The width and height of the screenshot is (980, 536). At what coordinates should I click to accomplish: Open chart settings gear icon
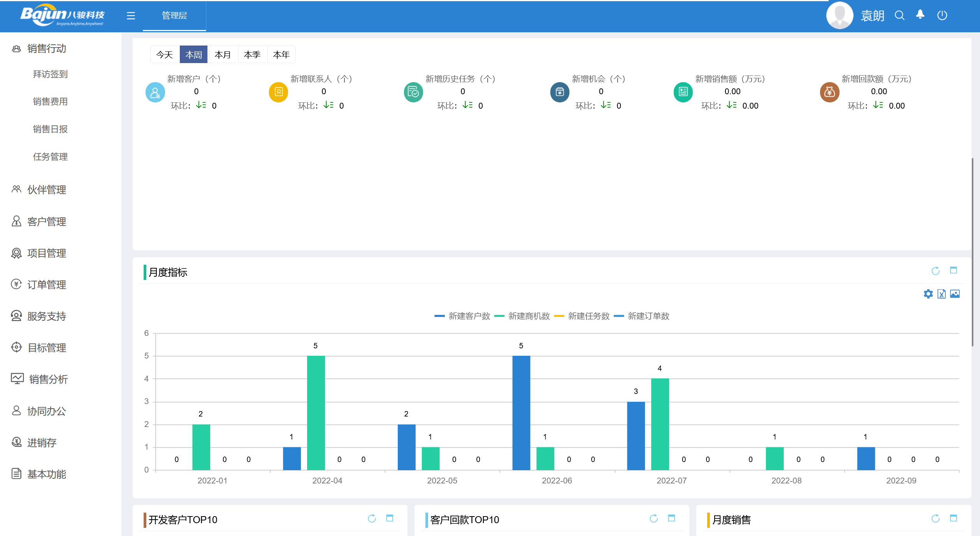(x=928, y=294)
